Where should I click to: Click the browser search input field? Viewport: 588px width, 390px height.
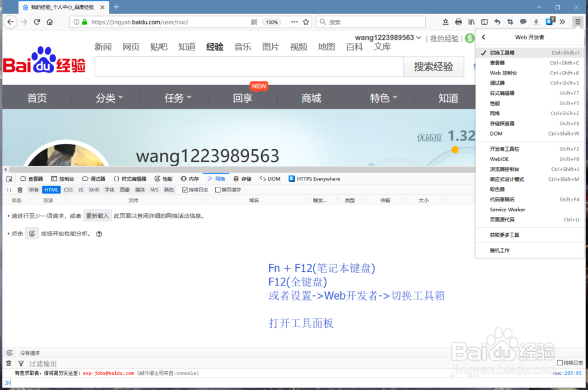point(370,21)
